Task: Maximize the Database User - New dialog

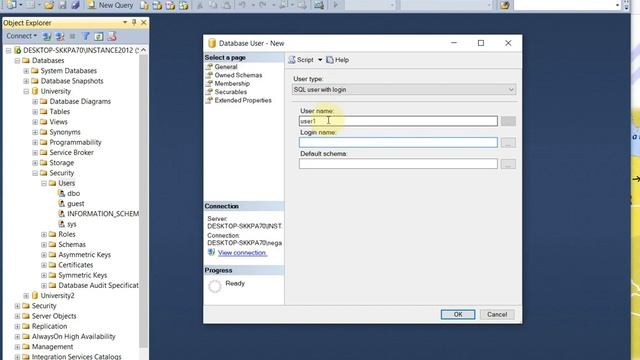Action: pyautogui.click(x=481, y=43)
